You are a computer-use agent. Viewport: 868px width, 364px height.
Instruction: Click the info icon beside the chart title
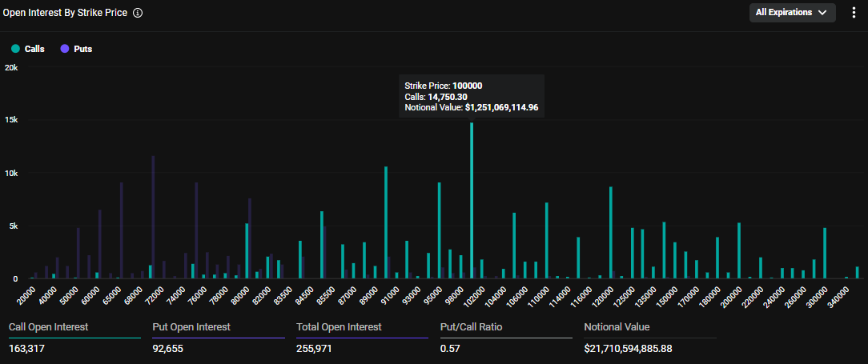[x=138, y=14]
